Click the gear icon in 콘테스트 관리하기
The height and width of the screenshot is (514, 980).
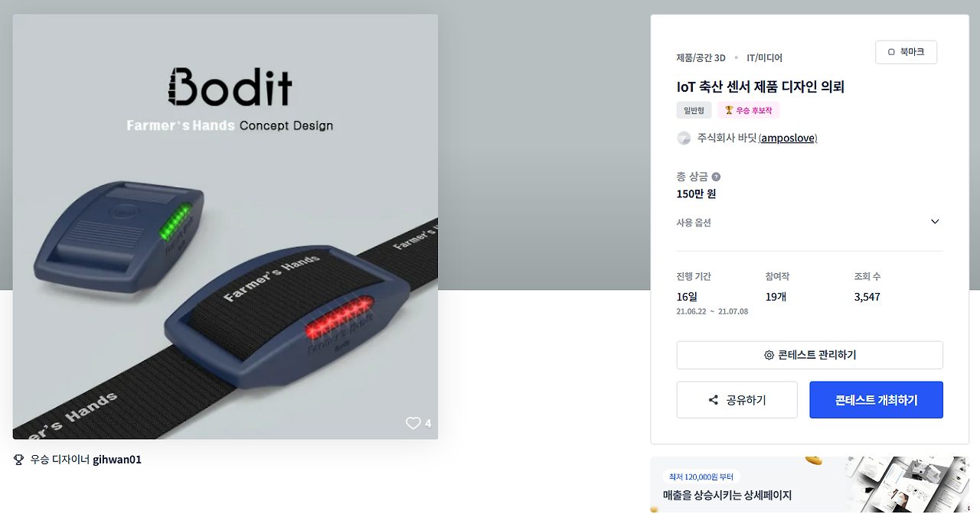click(x=769, y=355)
